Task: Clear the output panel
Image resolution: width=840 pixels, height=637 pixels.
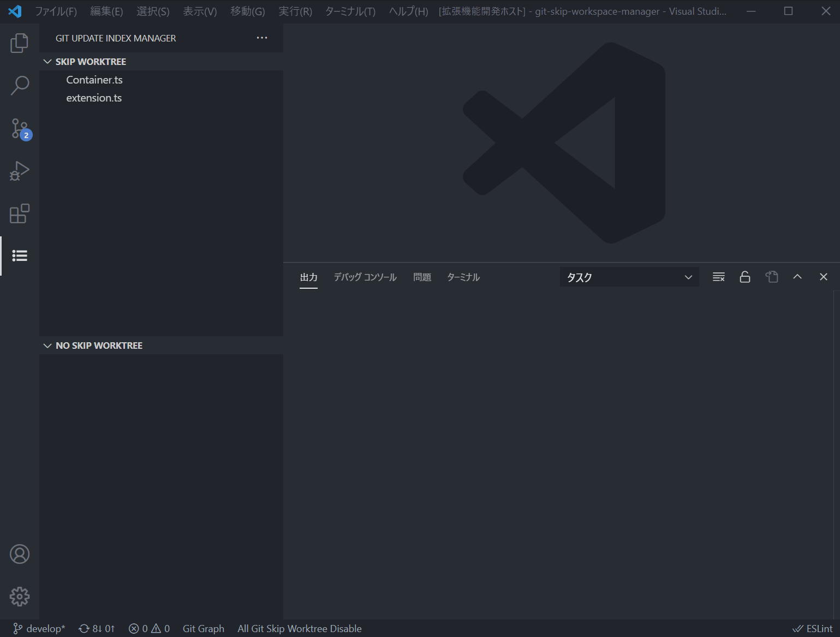Action: (719, 277)
